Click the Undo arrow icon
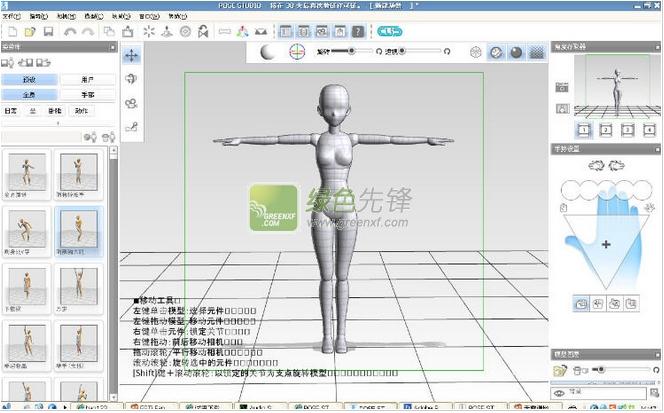664x413 pixels. pyautogui.click(x=70, y=31)
